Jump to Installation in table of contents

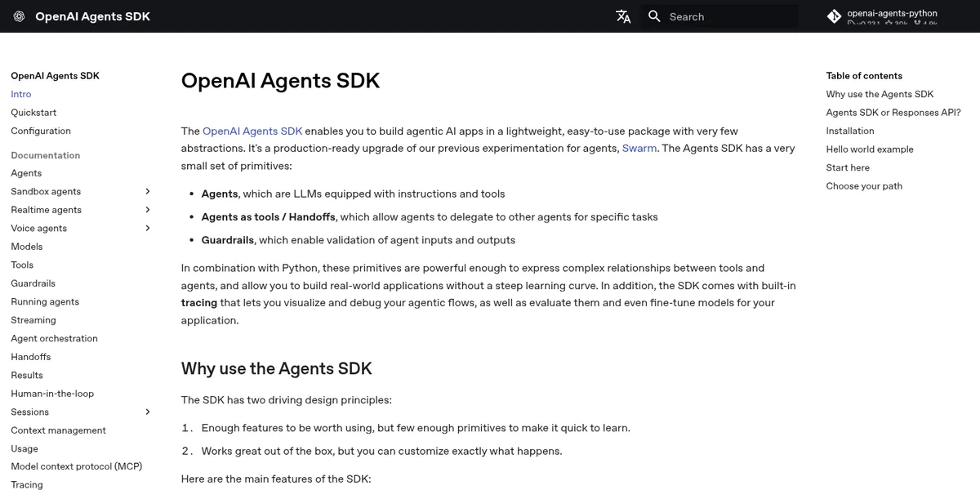850,131
